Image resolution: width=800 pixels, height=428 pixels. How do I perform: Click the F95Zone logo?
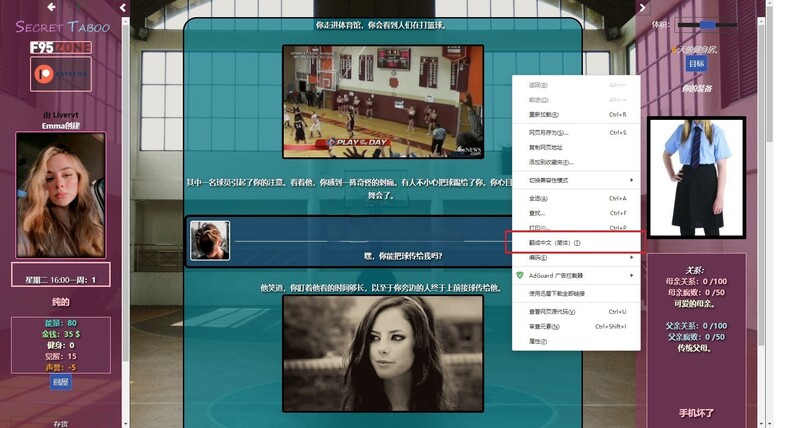pyautogui.click(x=60, y=47)
